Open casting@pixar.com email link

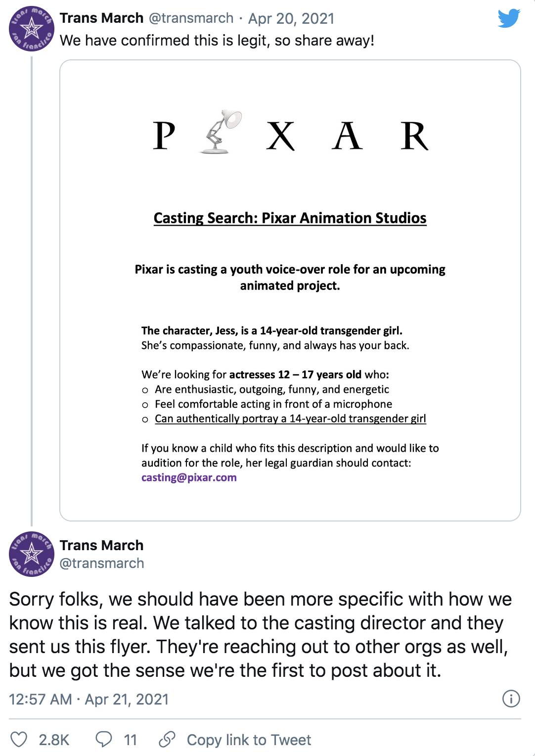pyautogui.click(x=189, y=477)
